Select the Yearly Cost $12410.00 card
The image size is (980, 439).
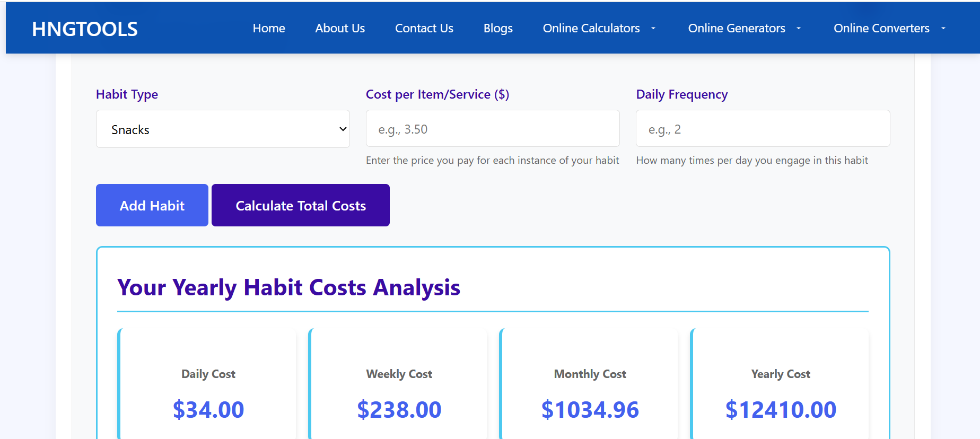(x=780, y=392)
